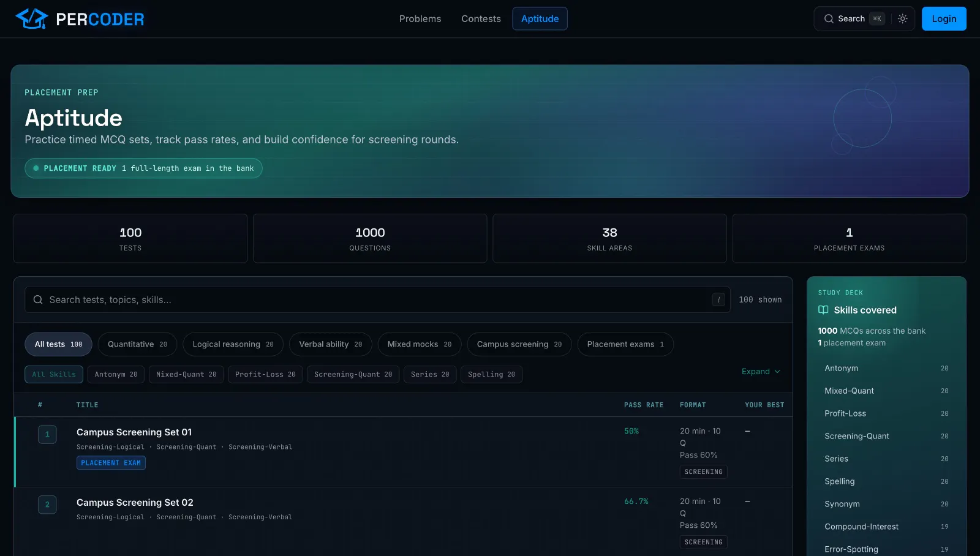The height and width of the screenshot is (556, 980).
Task: Click the Screening-Logical tag under Set 01
Action: click(110, 448)
